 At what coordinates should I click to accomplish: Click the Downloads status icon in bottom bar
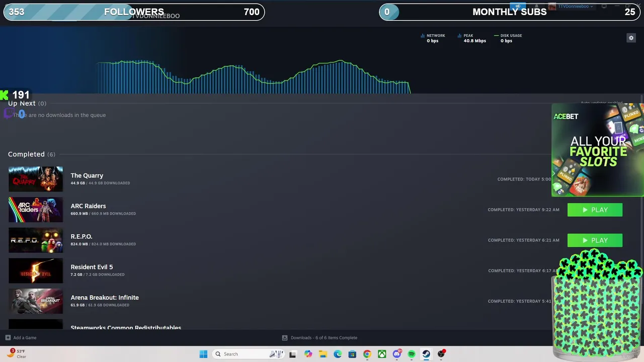(285, 338)
